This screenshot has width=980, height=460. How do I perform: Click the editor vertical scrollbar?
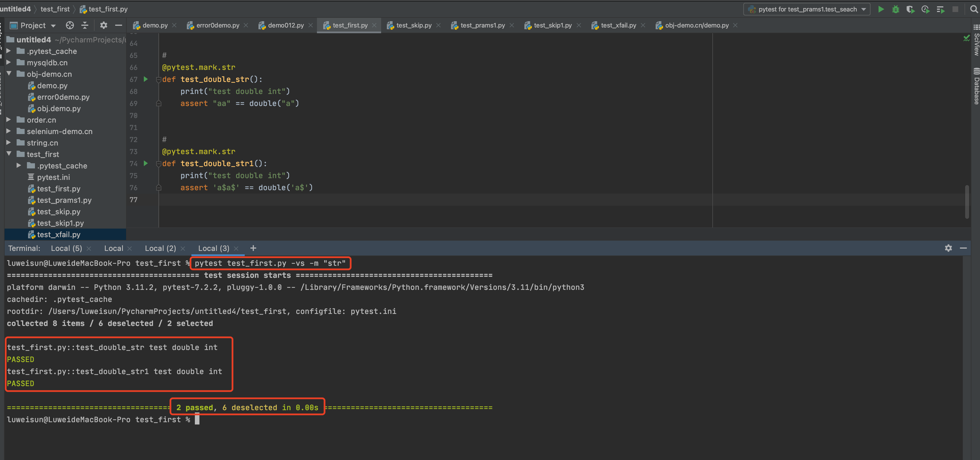tap(967, 201)
